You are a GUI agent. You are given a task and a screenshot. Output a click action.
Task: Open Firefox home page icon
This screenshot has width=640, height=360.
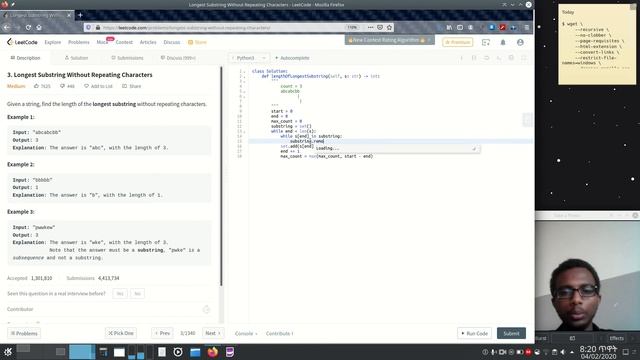point(39,27)
